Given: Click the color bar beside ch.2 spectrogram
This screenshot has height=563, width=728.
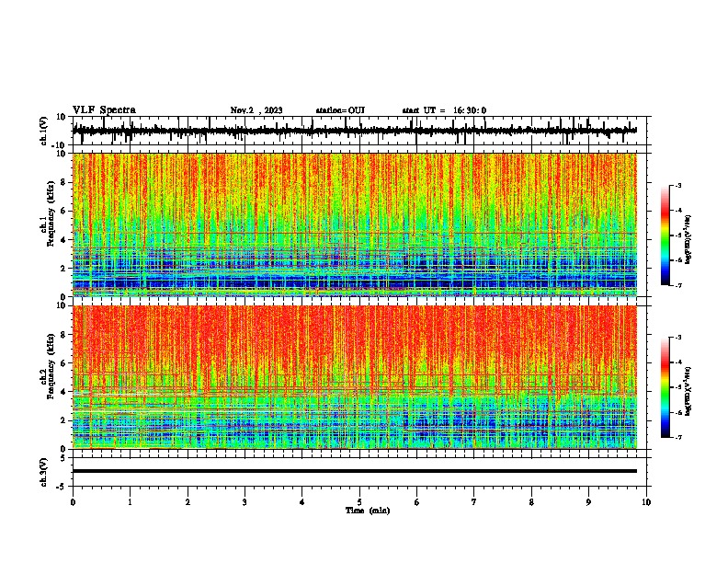Looking at the screenshot, I should pos(665,387).
